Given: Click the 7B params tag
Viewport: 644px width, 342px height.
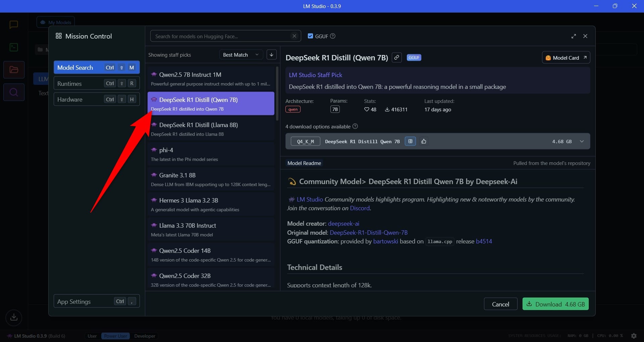Looking at the screenshot, I should [335, 109].
